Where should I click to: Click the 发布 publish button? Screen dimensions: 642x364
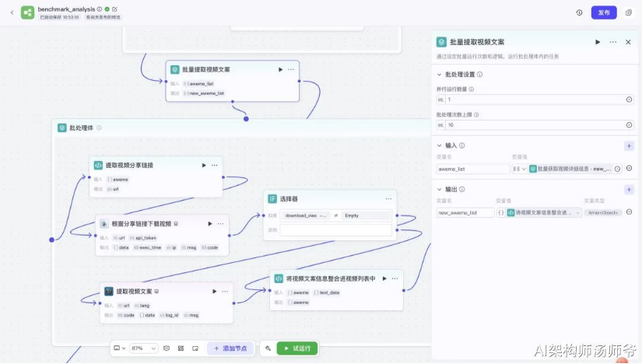click(604, 12)
